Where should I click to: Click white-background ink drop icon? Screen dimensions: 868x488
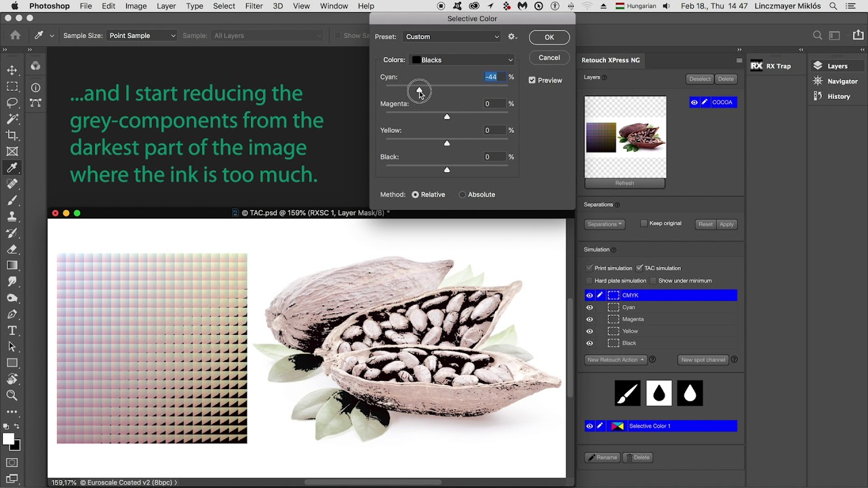tap(658, 394)
